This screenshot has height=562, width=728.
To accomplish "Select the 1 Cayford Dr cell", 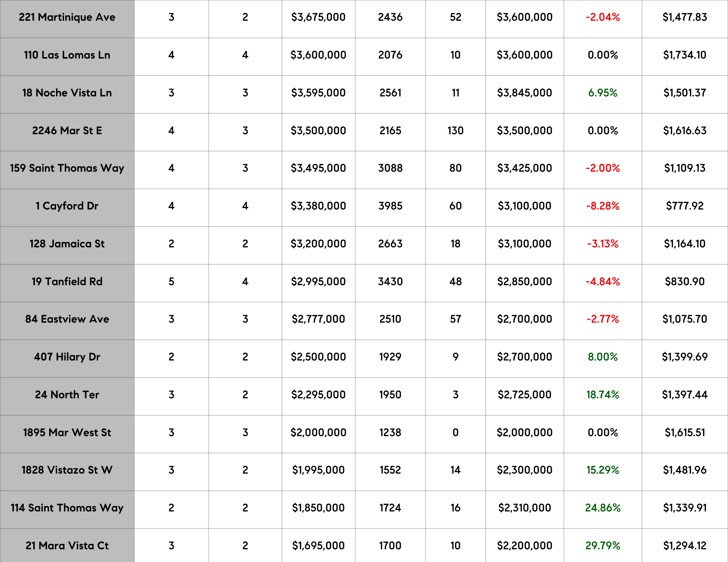I will [x=67, y=206].
